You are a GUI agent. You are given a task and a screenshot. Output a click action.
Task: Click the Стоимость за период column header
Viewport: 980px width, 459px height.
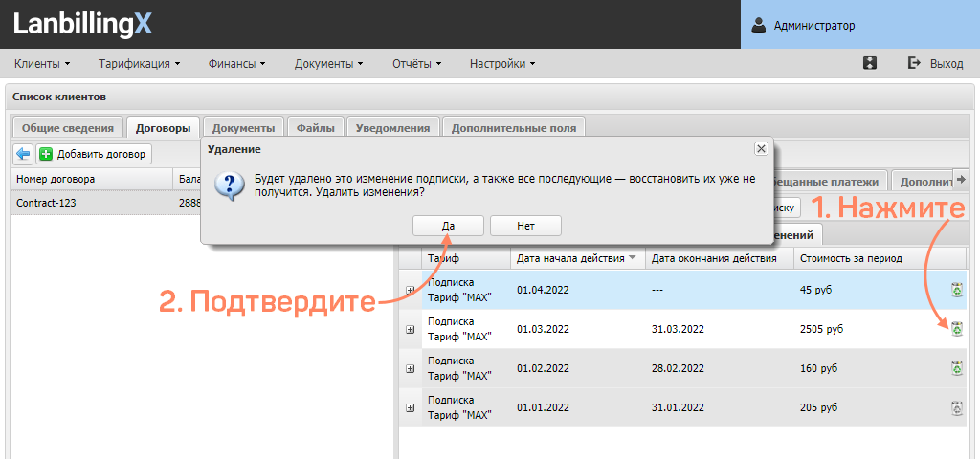pos(871,258)
